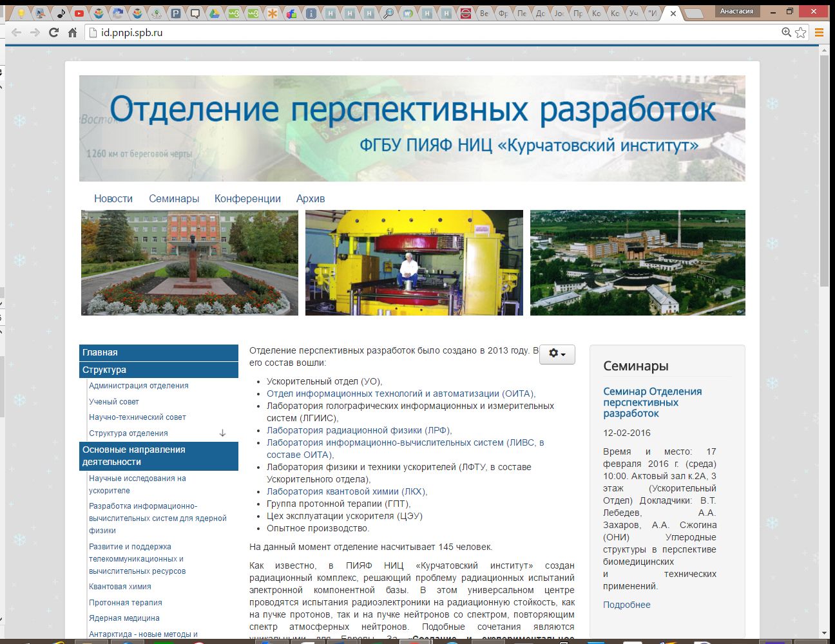Switch to the round W icon tab
835x644 pixels.
coord(408,13)
